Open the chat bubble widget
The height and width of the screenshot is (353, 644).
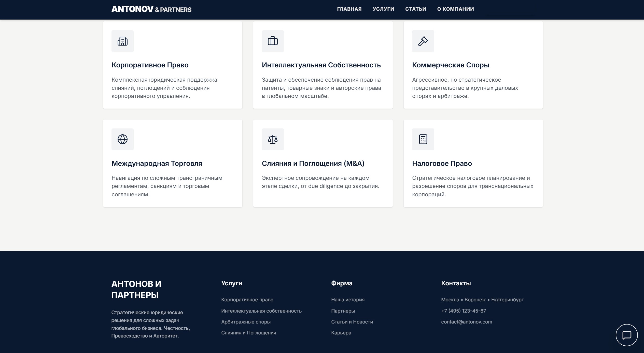(x=626, y=335)
